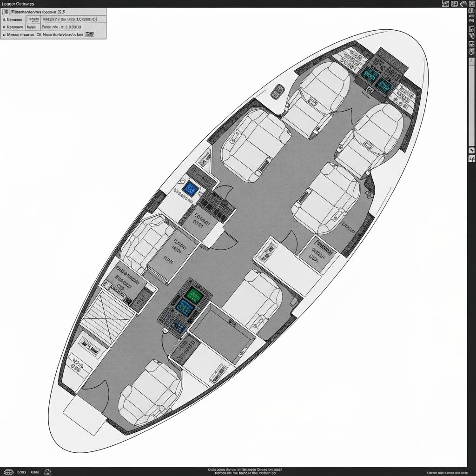Click the RIUIG label in the bottom status bar

34,472
